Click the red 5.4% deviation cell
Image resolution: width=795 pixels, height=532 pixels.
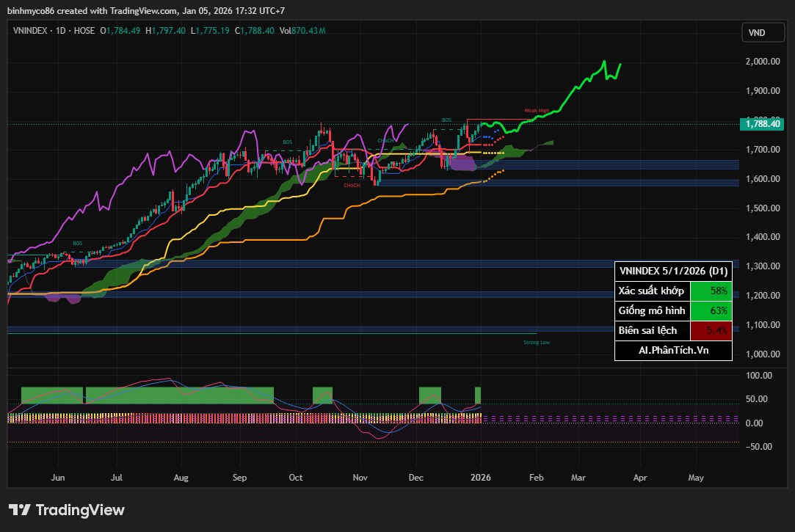click(711, 331)
